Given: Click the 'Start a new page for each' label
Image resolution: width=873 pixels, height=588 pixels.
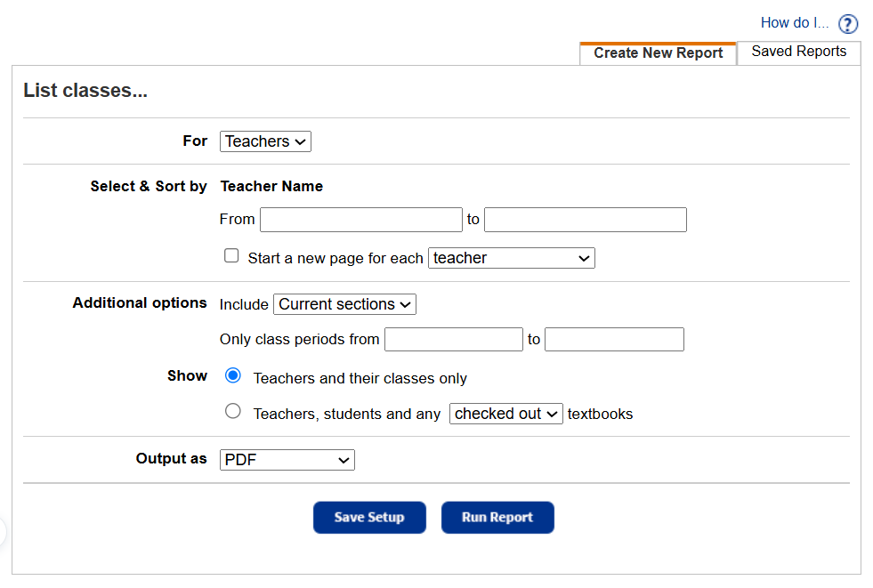Looking at the screenshot, I should (x=335, y=258).
